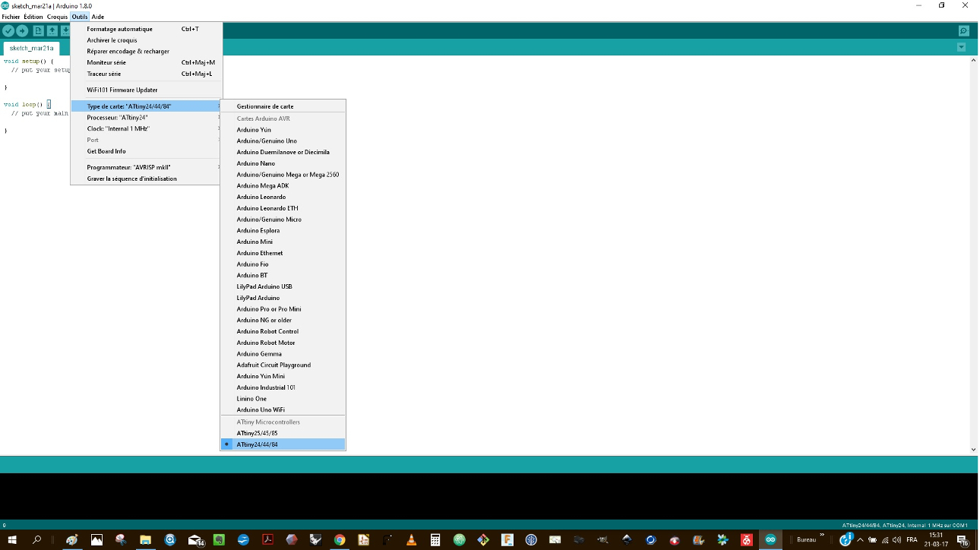Choose Linino One board
The width and height of the screenshot is (980, 550).
[x=283, y=399]
